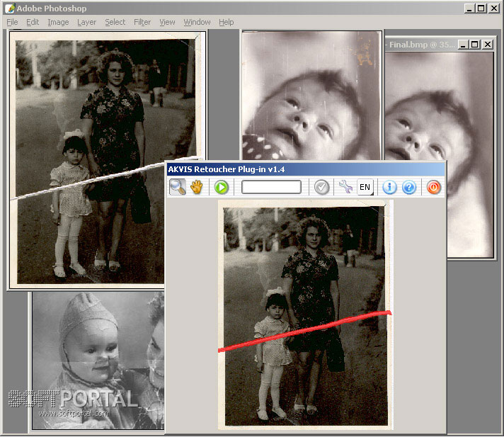Click the blue Info icon

pyautogui.click(x=389, y=187)
